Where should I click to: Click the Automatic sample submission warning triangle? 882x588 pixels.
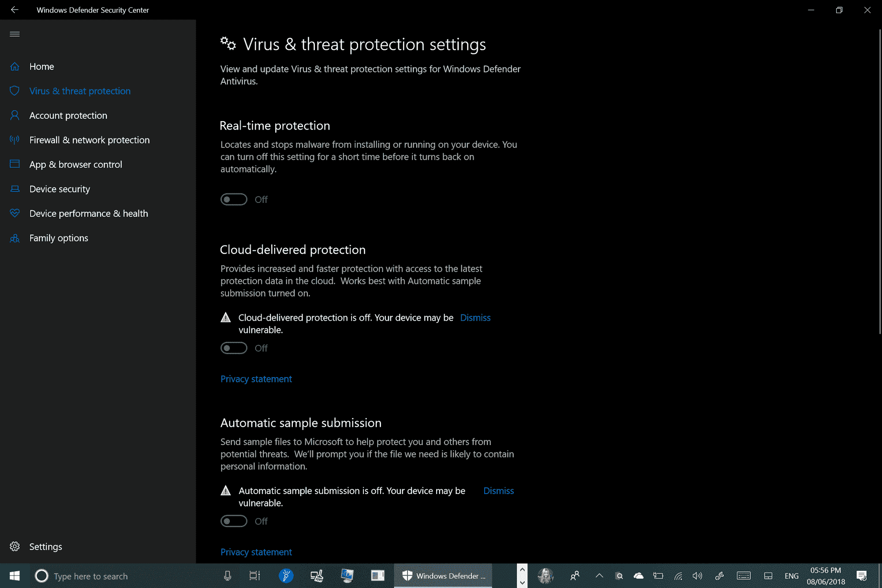click(x=225, y=490)
